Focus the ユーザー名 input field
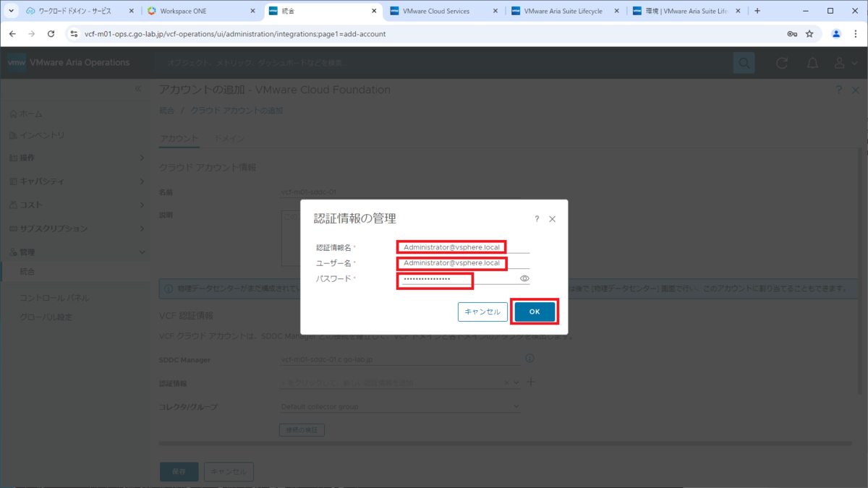The height and width of the screenshot is (488, 868). pyautogui.click(x=463, y=262)
